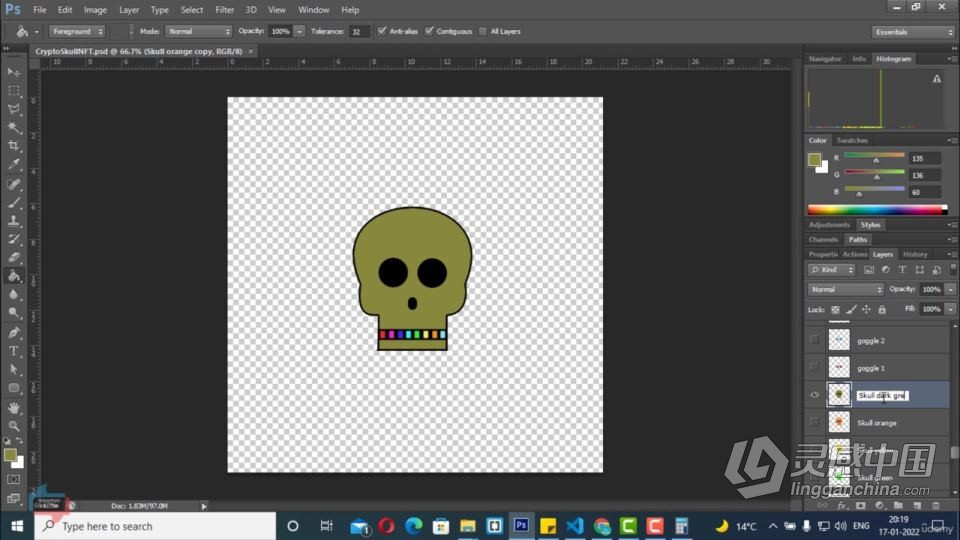This screenshot has width=960, height=540.
Task: Switch to the Navigator tab
Action: pyautogui.click(x=825, y=59)
